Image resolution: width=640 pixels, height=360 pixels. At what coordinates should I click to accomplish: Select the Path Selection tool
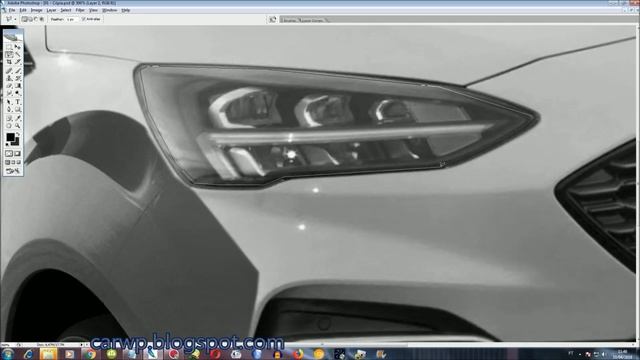(9, 101)
